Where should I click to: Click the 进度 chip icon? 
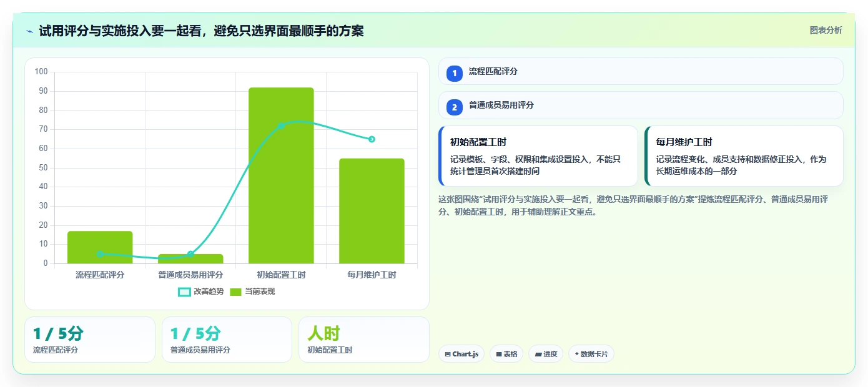538,354
